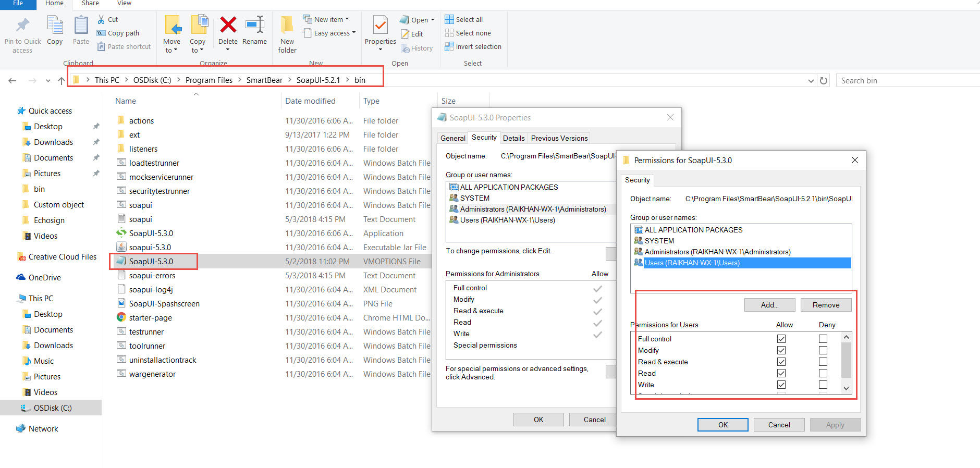Sort files by Date modified column

(x=310, y=101)
